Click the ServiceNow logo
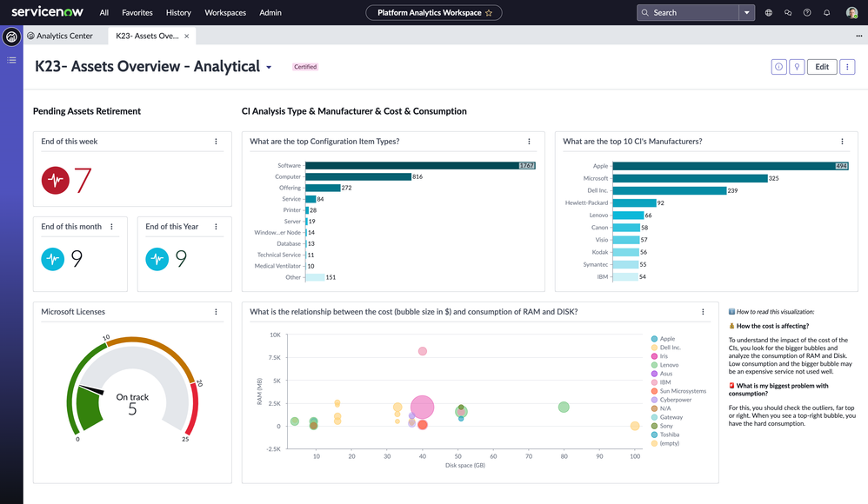 coord(47,11)
